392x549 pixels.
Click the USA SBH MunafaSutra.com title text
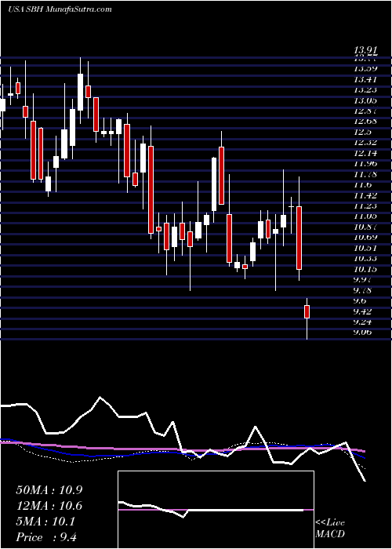click(x=60, y=9)
